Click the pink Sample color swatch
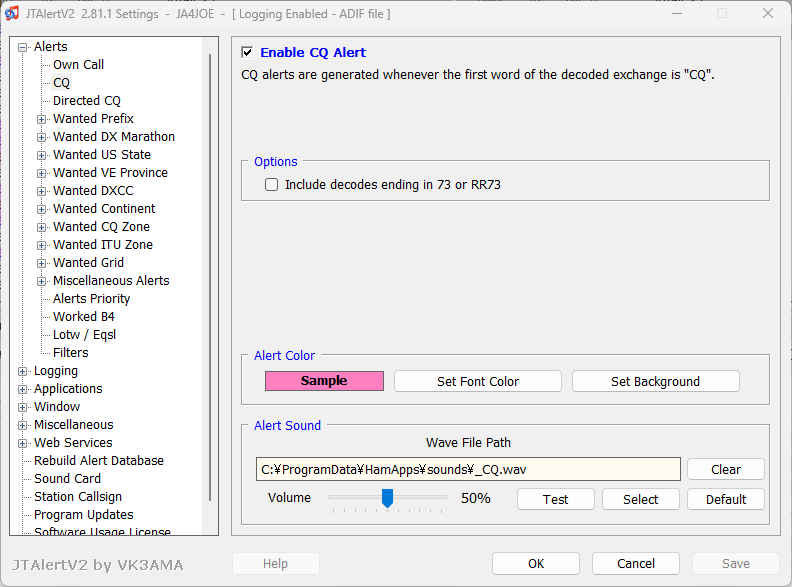Screen dimensions: 792x587 click(324, 381)
